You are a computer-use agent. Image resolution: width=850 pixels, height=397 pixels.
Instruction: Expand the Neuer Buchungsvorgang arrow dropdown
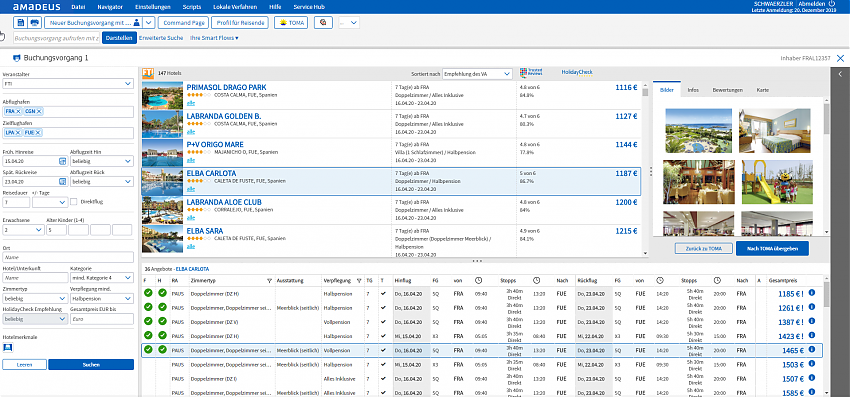(x=150, y=23)
